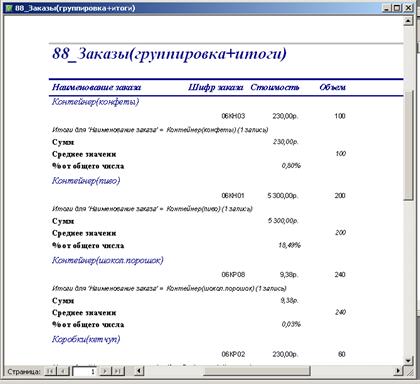Click group title 'Контейнер(шокол.порошок)'
The image size is (420, 384).
tap(107, 260)
